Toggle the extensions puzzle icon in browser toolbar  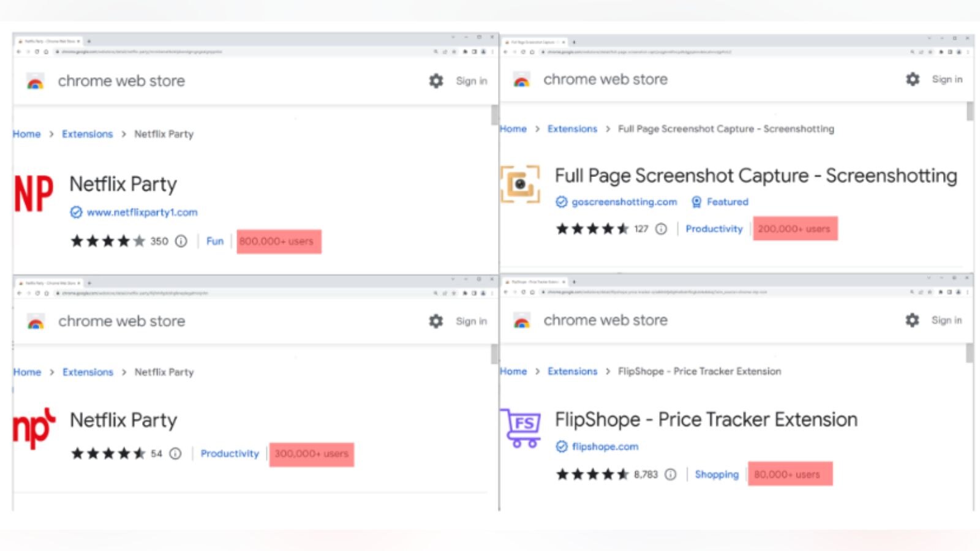point(466,52)
